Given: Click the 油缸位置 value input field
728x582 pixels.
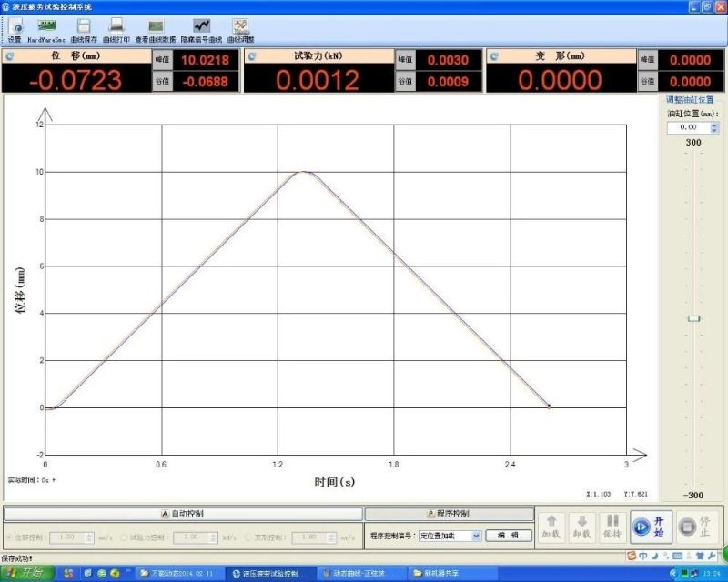Looking at the screenshot, I should [x=689, y=127].
